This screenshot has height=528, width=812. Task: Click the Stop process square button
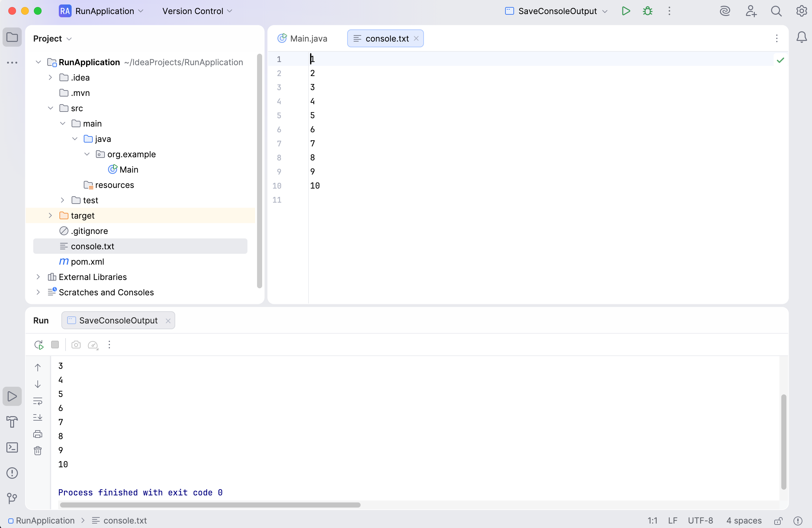55,345
